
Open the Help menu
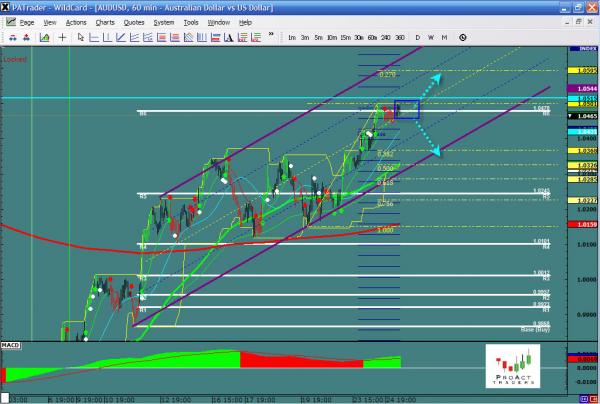pos(245,21)
